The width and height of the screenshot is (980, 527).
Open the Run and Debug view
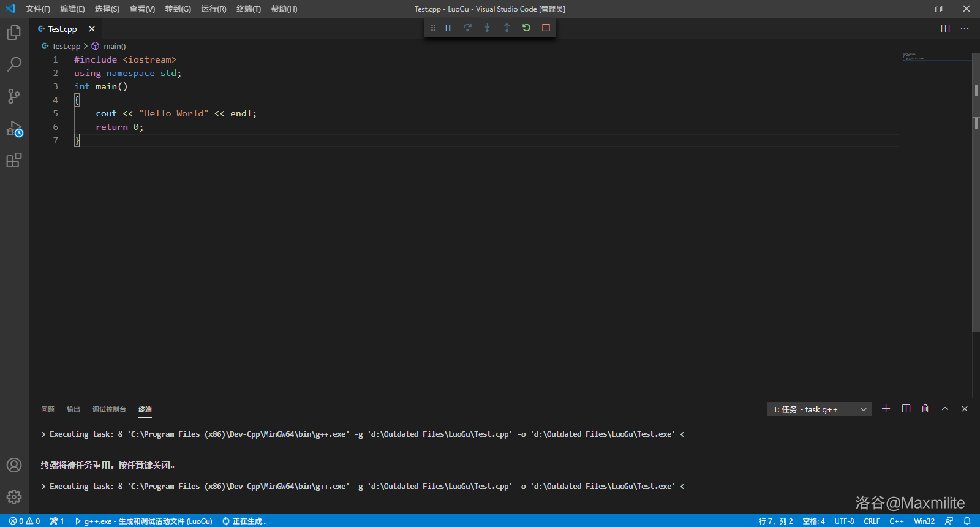14,129
